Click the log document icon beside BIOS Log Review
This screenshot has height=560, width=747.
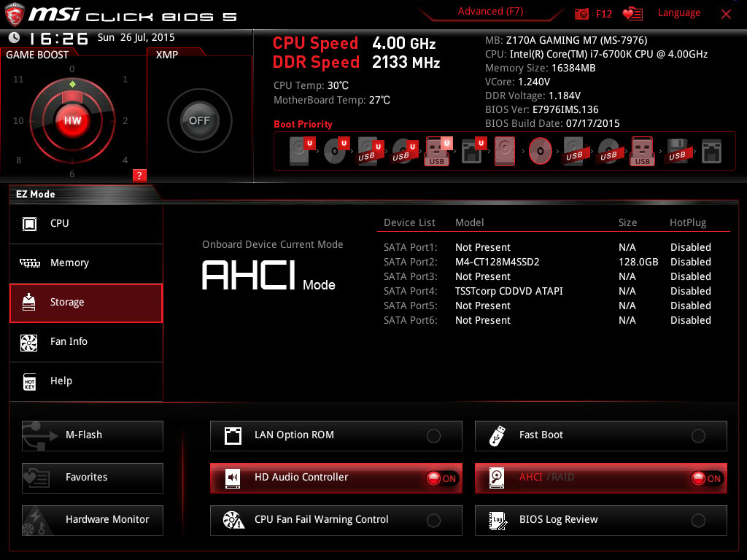[x=498, y=521]
